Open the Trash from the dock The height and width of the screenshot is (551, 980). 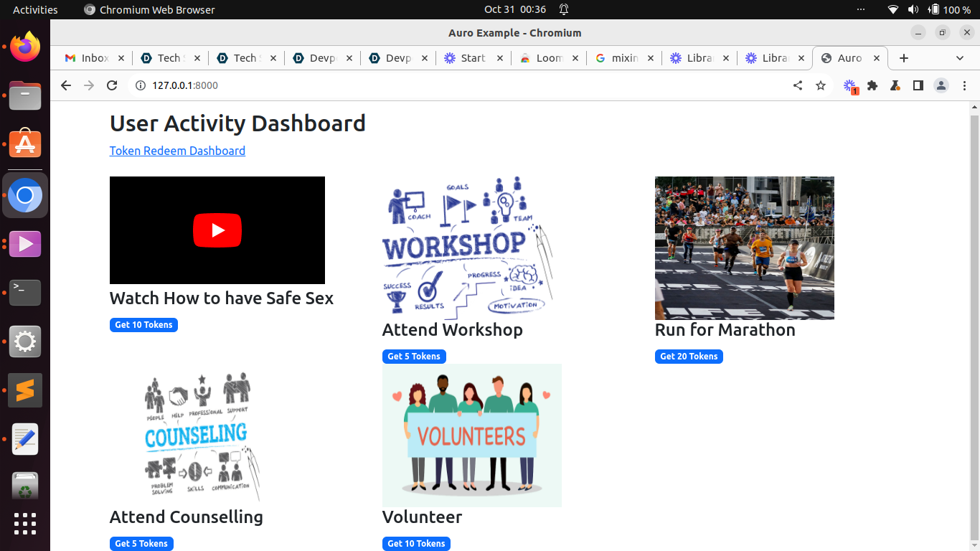click(25, 486)
